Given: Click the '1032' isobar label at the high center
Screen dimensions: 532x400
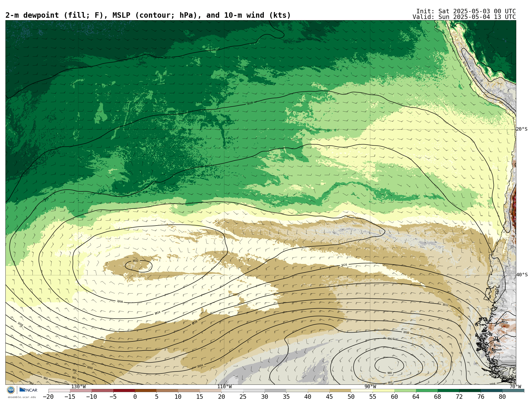Looking at the screenshot, I should 135,261.
